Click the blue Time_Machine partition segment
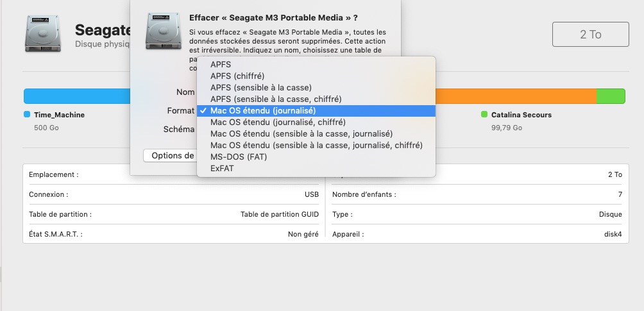The width and height of the screenshot is (644, 311). 77,96
